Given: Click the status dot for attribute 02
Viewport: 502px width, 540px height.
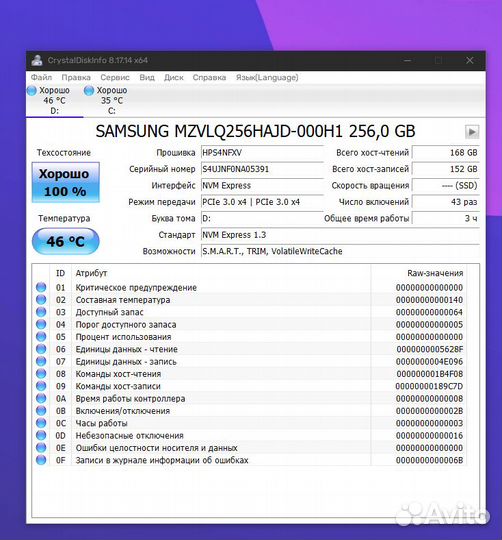Looking at the screenshot, I should 41,300.
